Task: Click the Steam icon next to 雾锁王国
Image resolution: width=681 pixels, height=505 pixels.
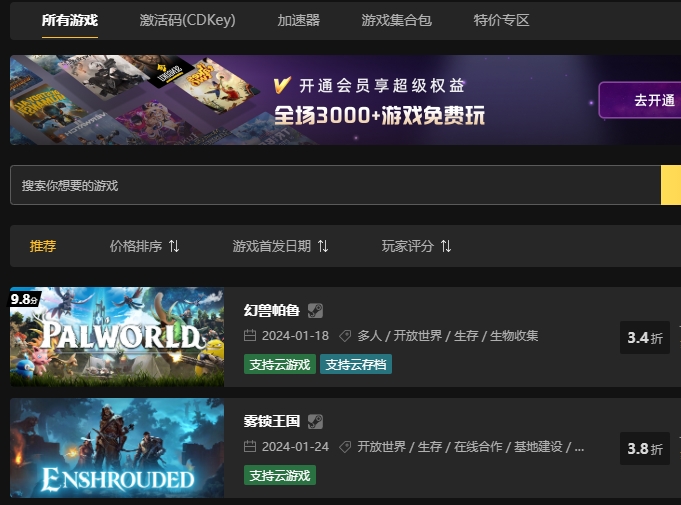Action: [x=315, y=422]
